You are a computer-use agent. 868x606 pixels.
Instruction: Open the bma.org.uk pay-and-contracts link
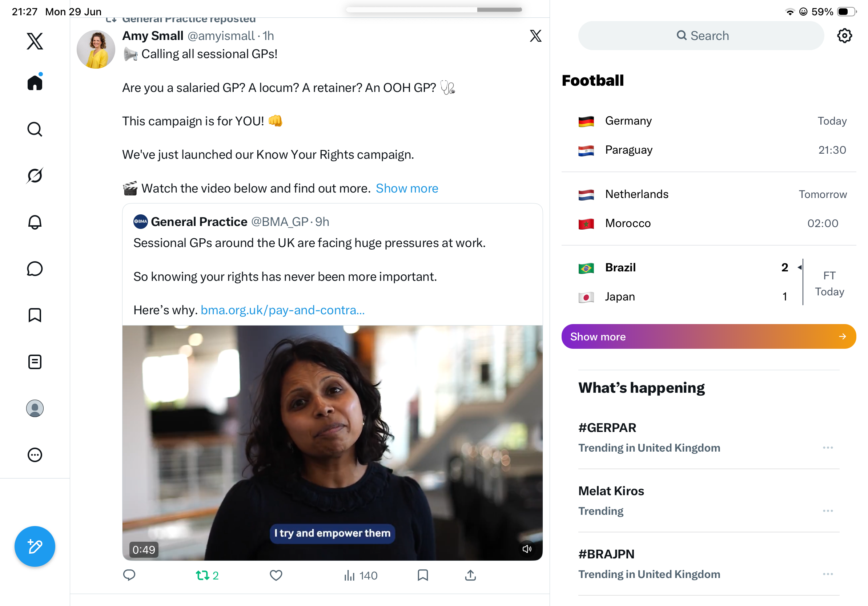pyautogui.click(x=282, y=310)
